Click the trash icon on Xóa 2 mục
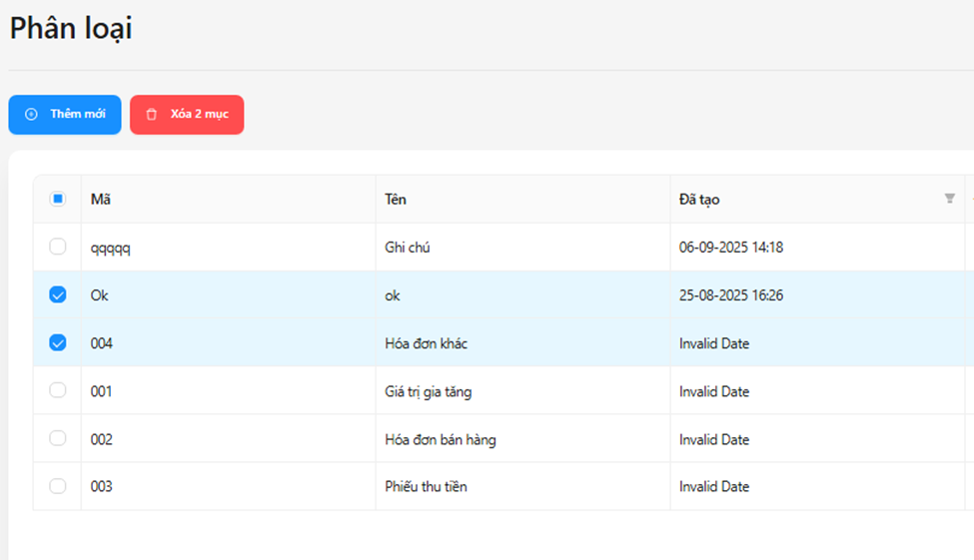The image size is (974, 560). [x=152, y=115]
